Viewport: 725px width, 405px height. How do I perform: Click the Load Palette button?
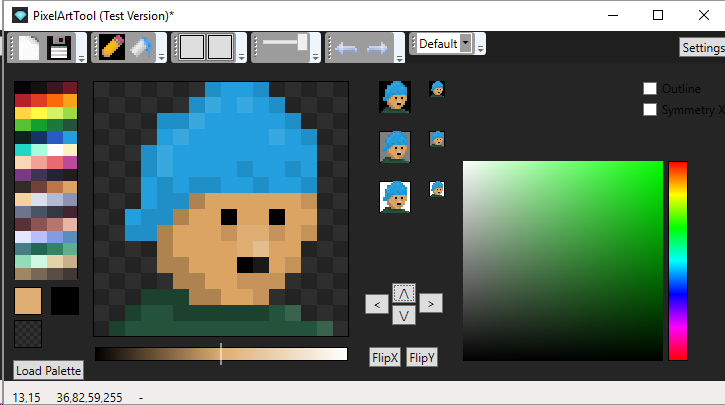[49, 370]
